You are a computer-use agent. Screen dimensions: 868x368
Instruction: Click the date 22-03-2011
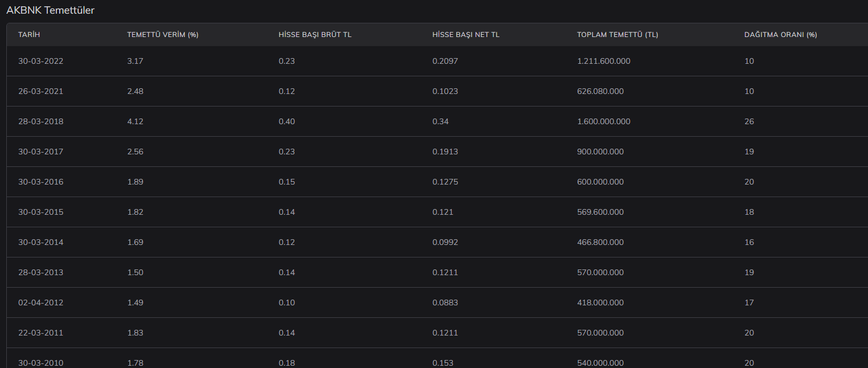tap(40, 333)
